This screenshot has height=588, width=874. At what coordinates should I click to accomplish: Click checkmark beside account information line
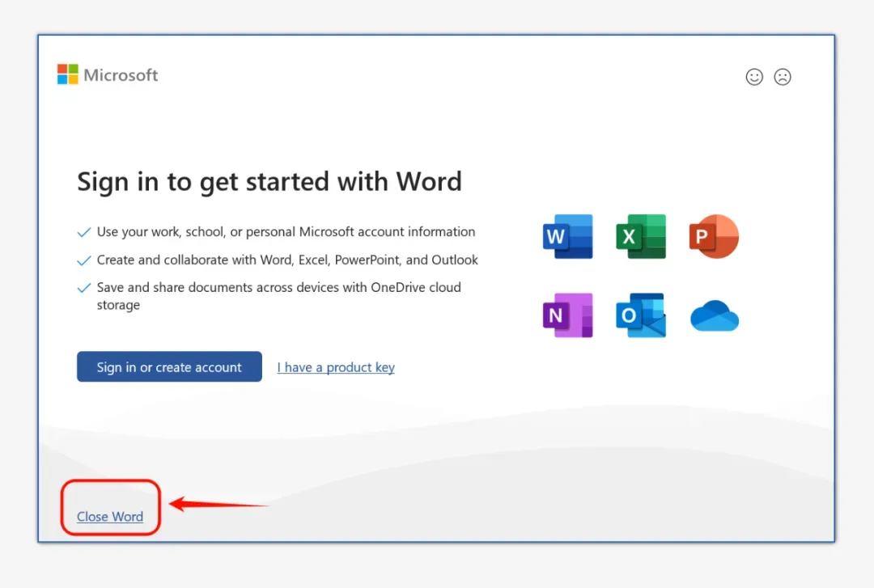tap(83, 232)
